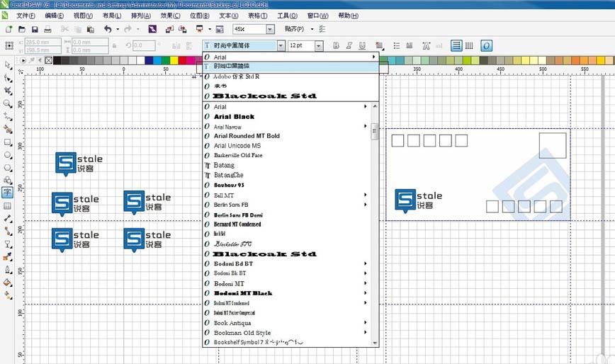Select the Text tool marked 字
The width and height of the screenshot is (615, 364).
(8, 192)
